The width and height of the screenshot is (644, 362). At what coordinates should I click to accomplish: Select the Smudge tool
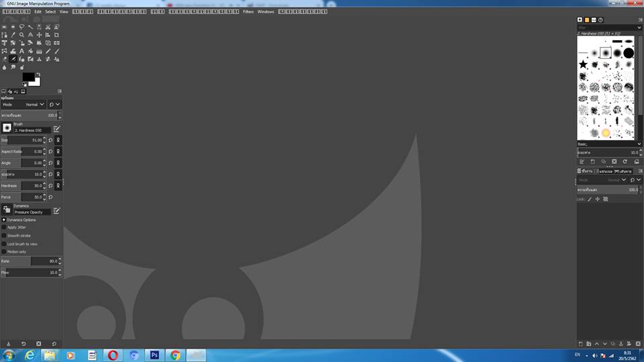tap(13, 67)
